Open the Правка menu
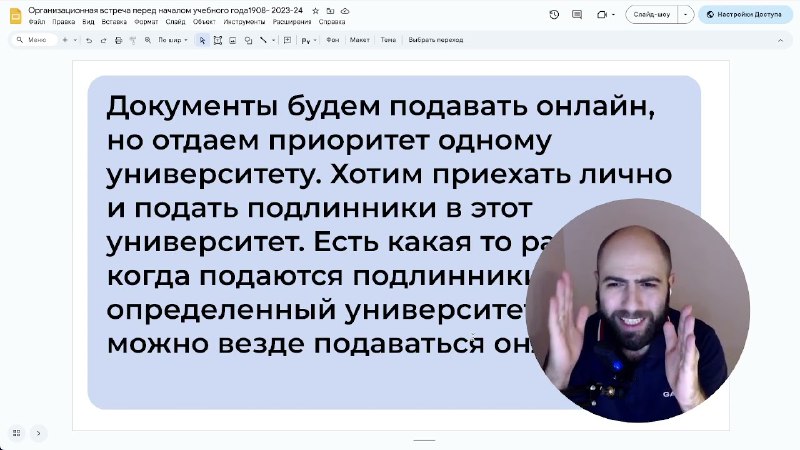Screen dimensions: 800x450 (x=64, y=22)
